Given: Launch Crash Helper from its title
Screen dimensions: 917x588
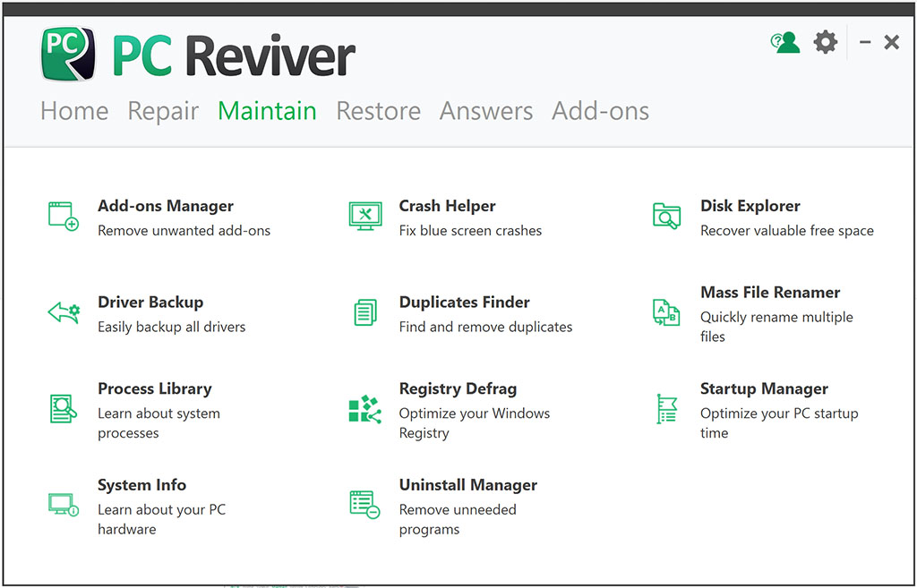Looking at the screenshot, I should (448, 206).
